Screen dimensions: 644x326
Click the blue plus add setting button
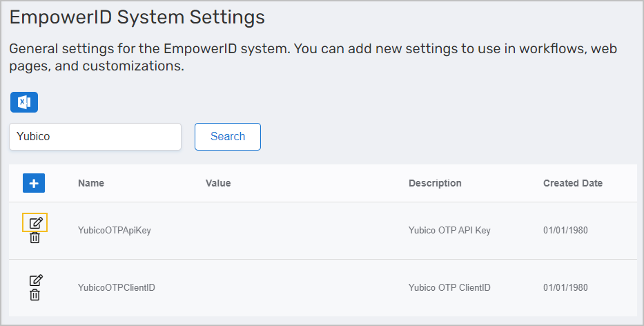34,183
